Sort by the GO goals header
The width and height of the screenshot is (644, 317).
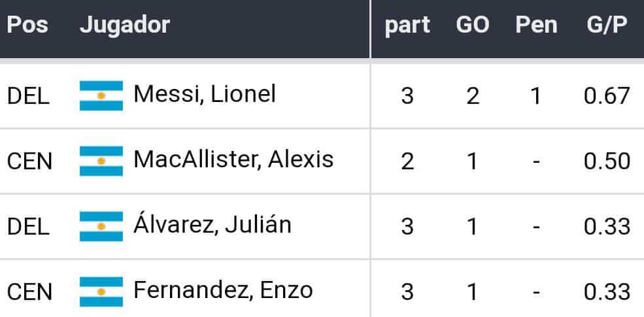(473, 25)
